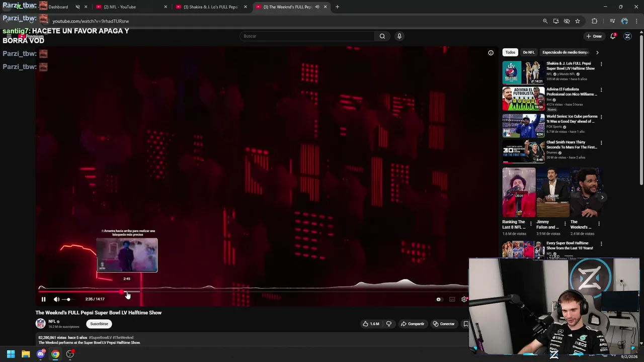Open the Jimmy Fallon short thumbnail

552,193
